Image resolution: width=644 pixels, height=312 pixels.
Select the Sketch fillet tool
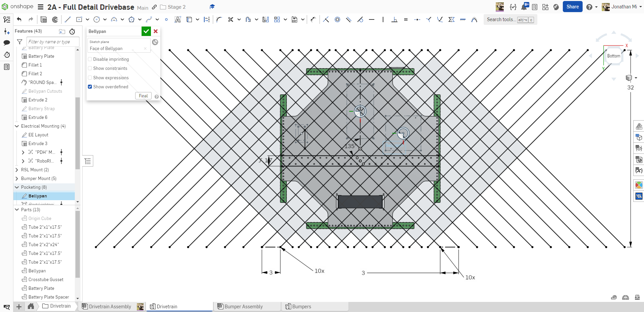[x=219, y=19]
